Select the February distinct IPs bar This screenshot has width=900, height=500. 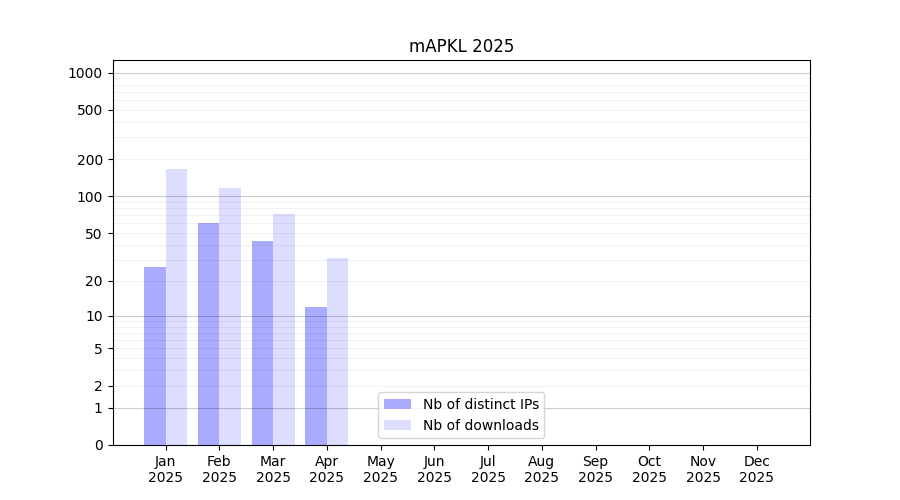click(208, 334)
